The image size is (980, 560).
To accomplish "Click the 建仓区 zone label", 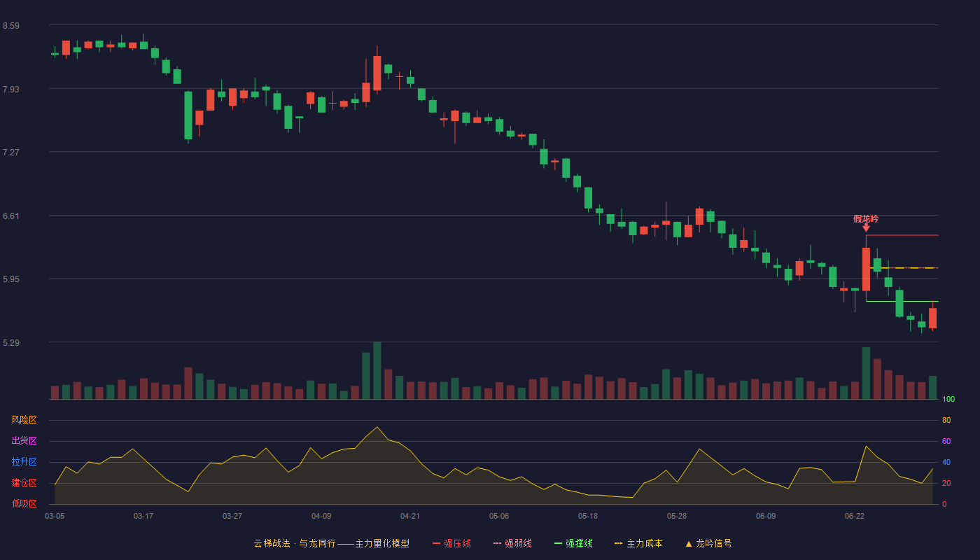I will click(x=24, y=483).
